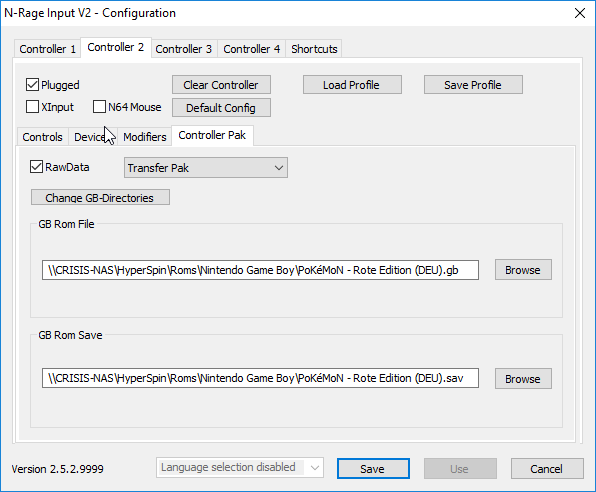Viewport: 596px width, 492px height.
Task: Open the disabled language selection dropdown
Action: 240,468
